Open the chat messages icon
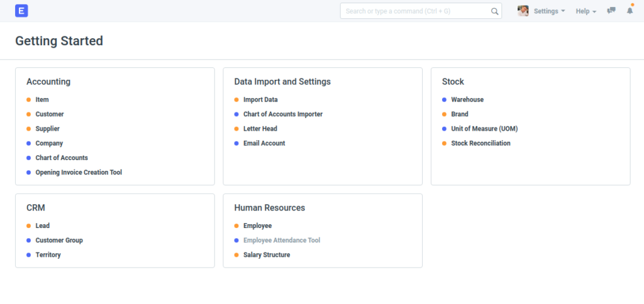 611,11
